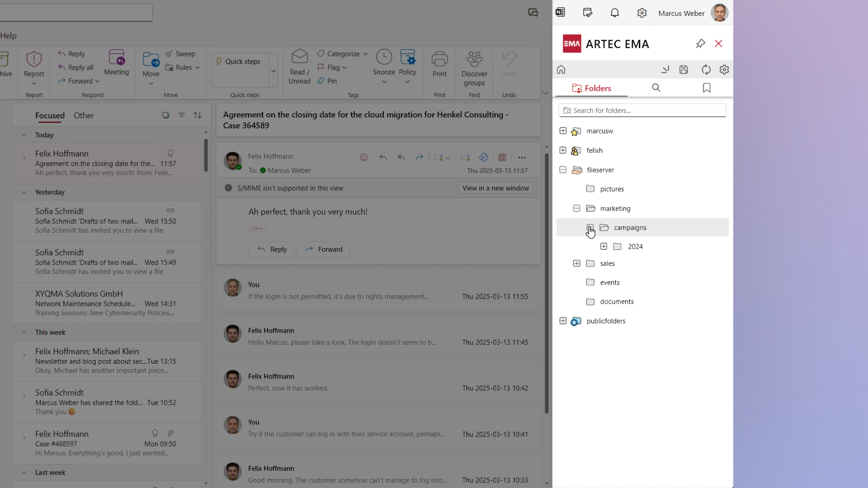Screen dimensions: 868x488
Task: Pin the ARTEC EMA panel
Action: tap(700, 43)
